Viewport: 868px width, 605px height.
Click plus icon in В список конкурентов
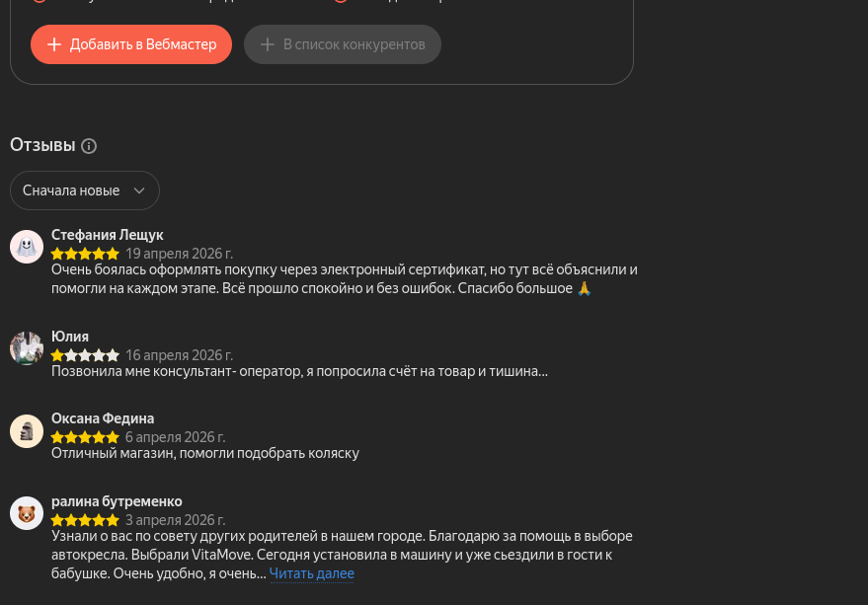click(268, 44)
